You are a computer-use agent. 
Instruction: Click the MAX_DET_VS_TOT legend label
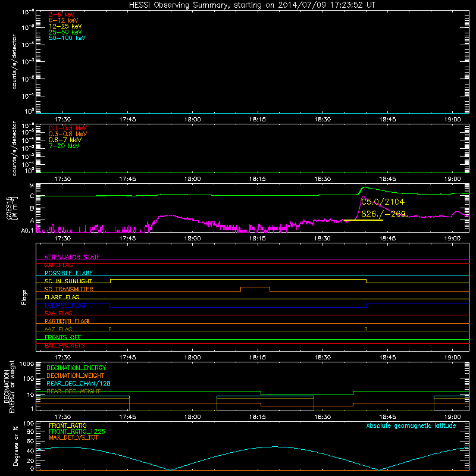click(x=73, y=437)
